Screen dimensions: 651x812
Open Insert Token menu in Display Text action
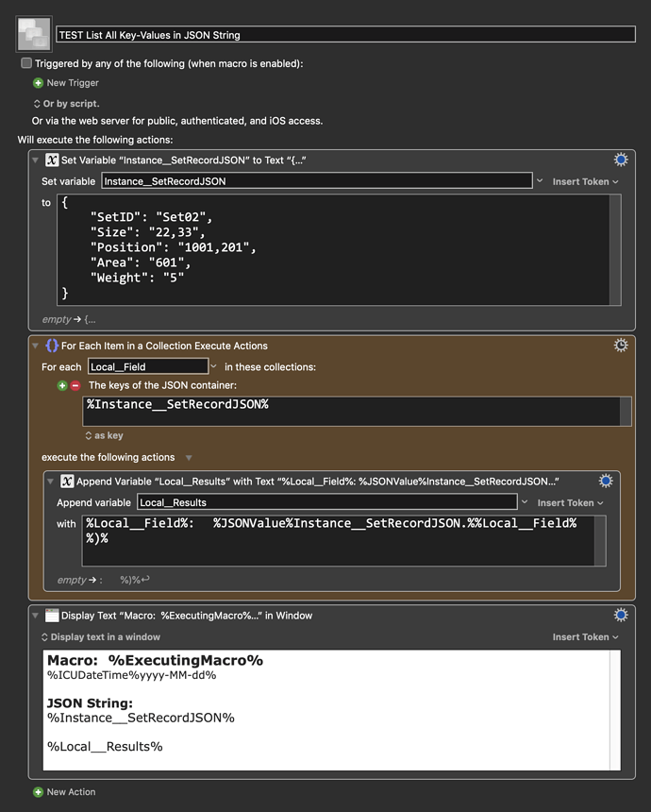(x=585, y=637)
